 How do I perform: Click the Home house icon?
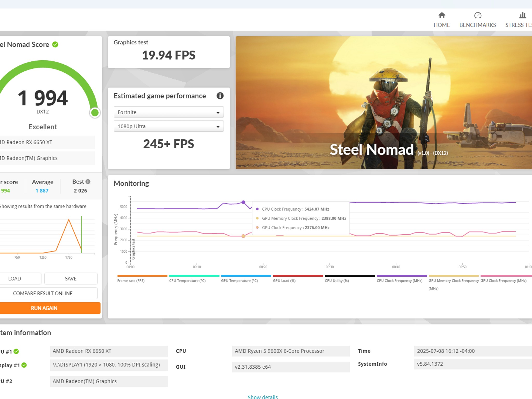coord(442,15)
